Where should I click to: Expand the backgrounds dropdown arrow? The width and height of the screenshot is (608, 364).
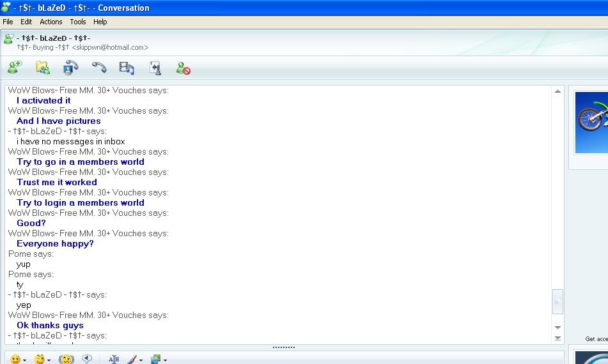(165, 361)
